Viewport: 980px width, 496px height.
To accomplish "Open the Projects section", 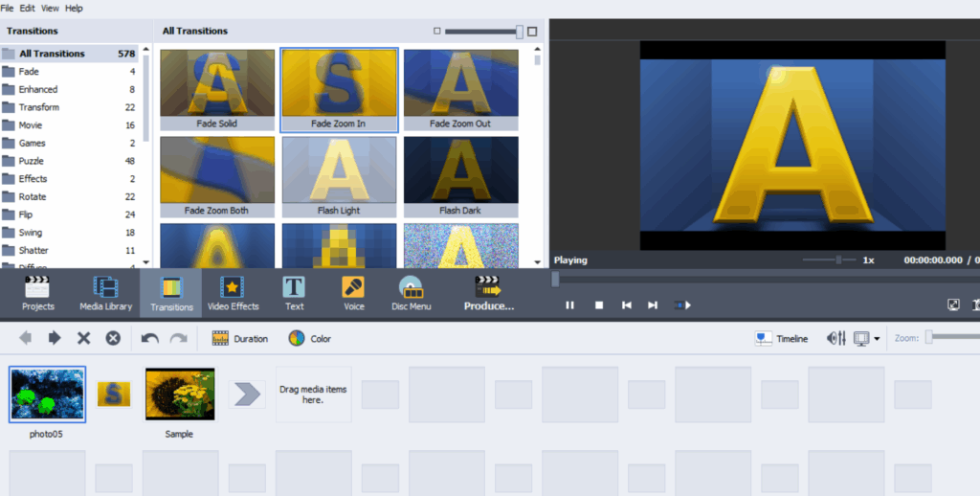I will (37, 293).
